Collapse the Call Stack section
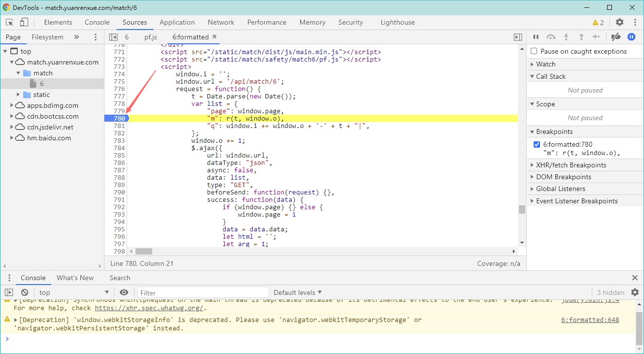The width and height of the screenshot is (644, 354). pos(585,76)
